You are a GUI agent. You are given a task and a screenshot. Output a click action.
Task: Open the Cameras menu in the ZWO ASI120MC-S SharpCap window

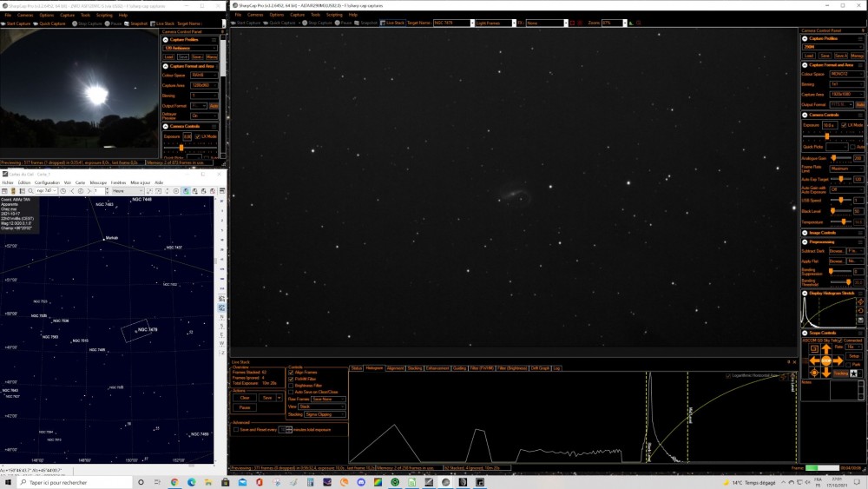25,16
